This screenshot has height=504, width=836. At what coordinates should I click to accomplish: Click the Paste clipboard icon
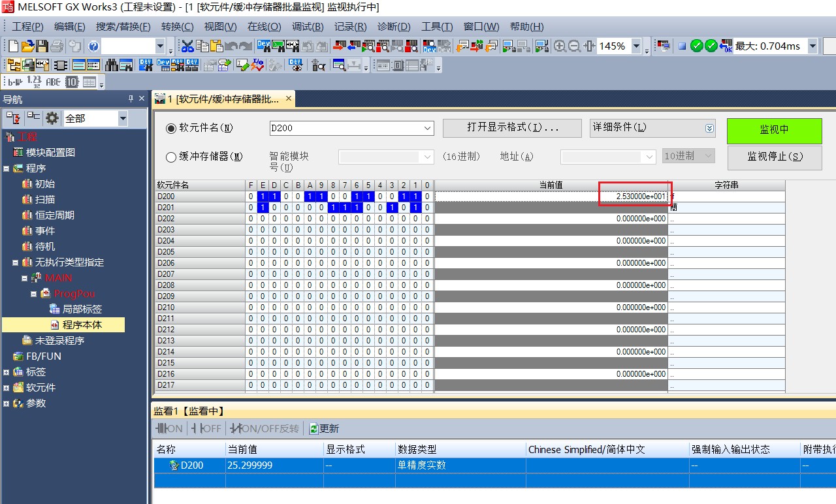216,46
